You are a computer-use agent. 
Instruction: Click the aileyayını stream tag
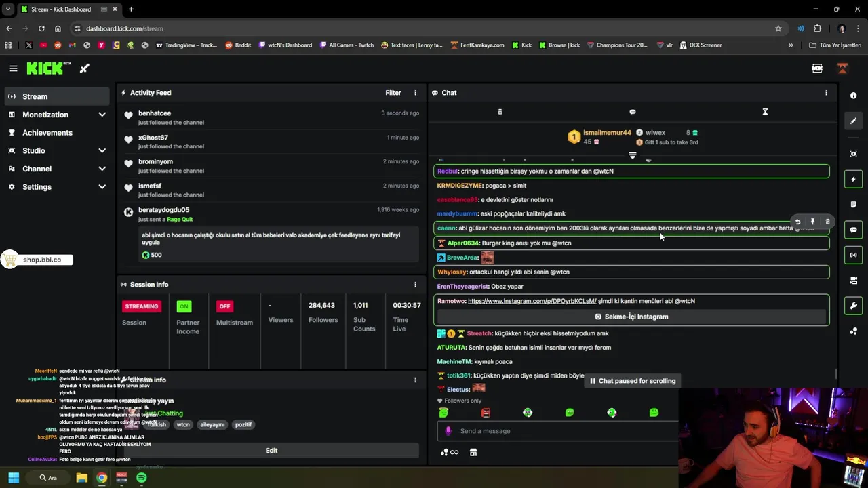point(212,425)
